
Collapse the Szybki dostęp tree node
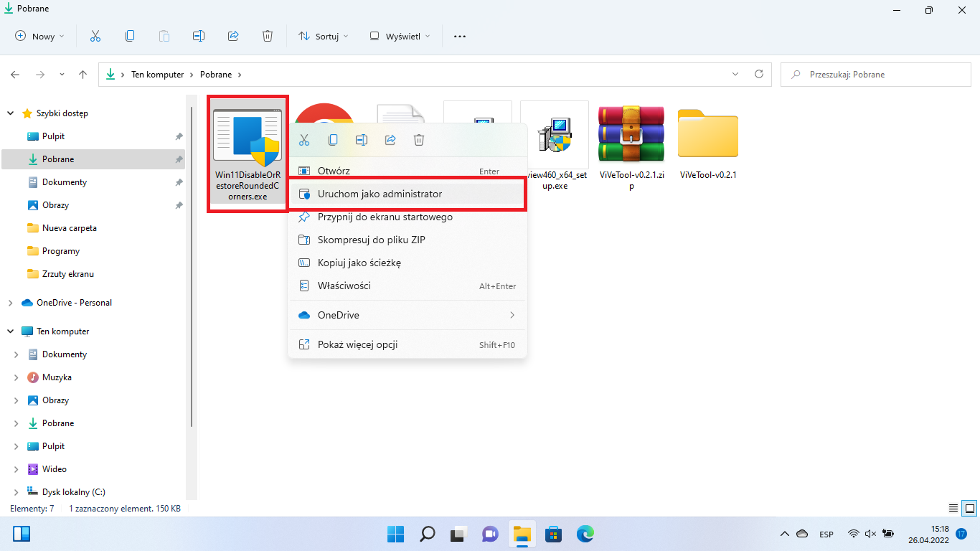[x=10, y=113]
